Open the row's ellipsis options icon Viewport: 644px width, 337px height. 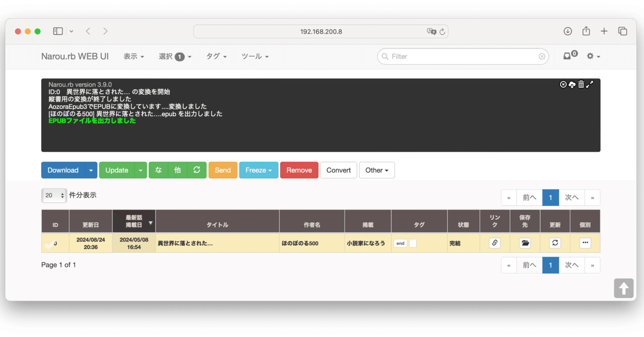[x=585, y=243]
